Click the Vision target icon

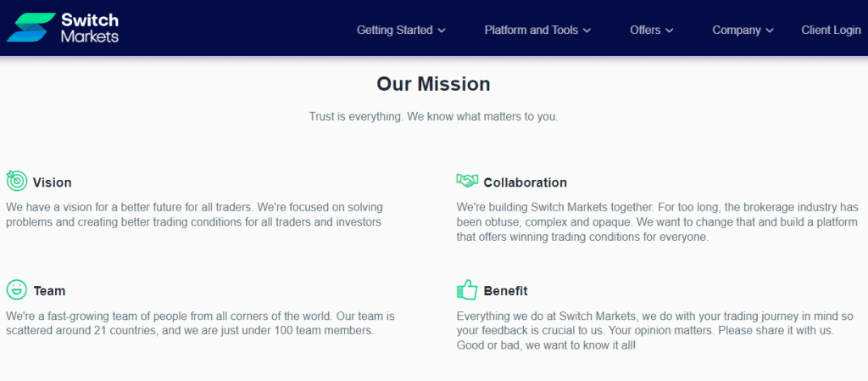click(x=17, y=181)
